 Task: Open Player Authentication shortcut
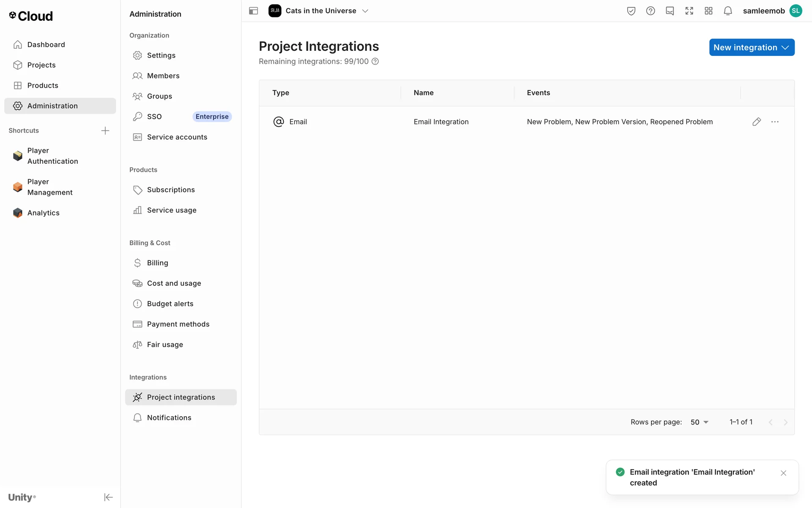[52, 156]
